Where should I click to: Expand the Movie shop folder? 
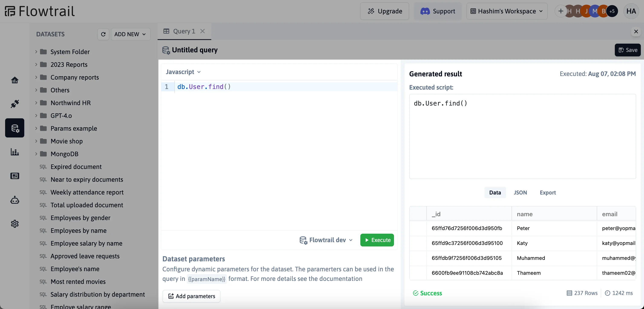pos(36,141)
